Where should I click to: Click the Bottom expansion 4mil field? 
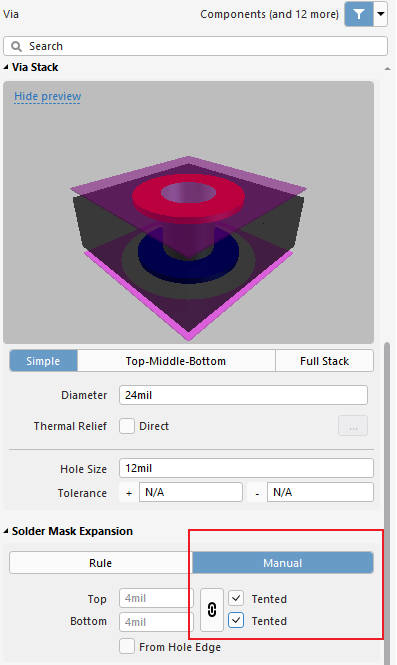click(156, 622)
